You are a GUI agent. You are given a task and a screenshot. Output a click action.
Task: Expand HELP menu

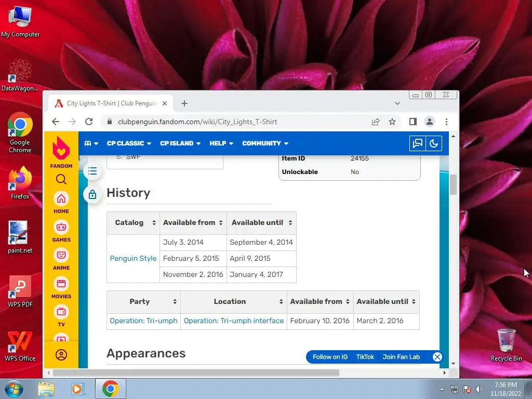tap(221, 143)
